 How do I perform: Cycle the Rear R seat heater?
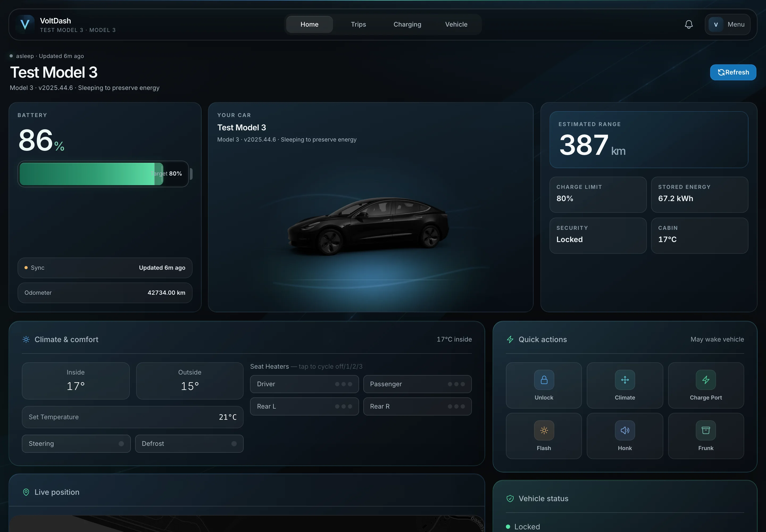pos(417,406)
